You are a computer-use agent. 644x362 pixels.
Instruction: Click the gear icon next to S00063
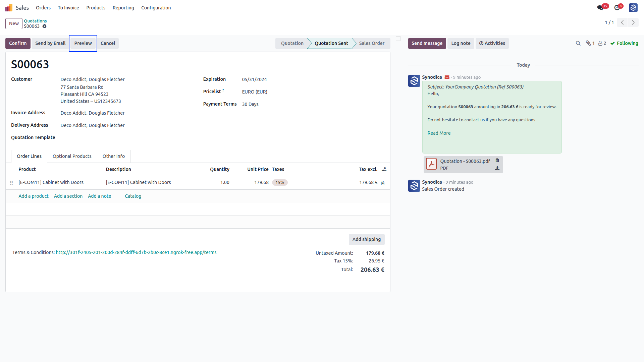pos(44,26)
